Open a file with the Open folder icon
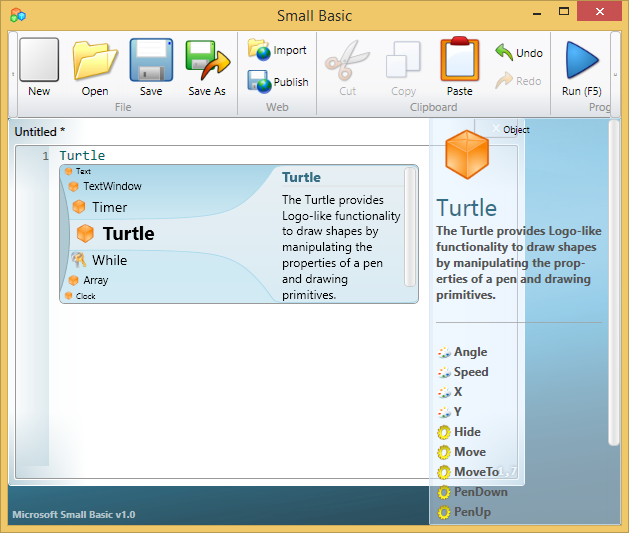629x533 pixels. pyautogui.click(x=95, y=61)
